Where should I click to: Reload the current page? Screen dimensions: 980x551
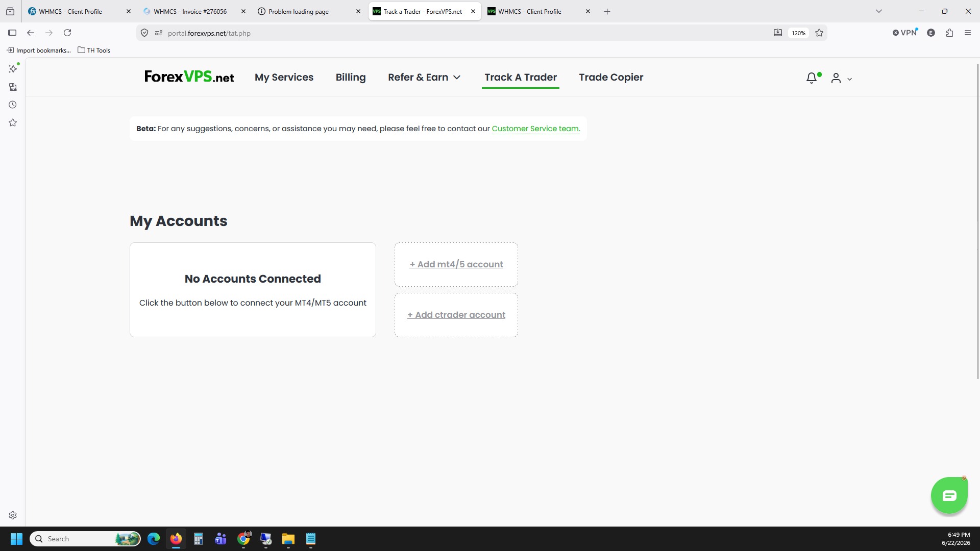click(67, 33)
